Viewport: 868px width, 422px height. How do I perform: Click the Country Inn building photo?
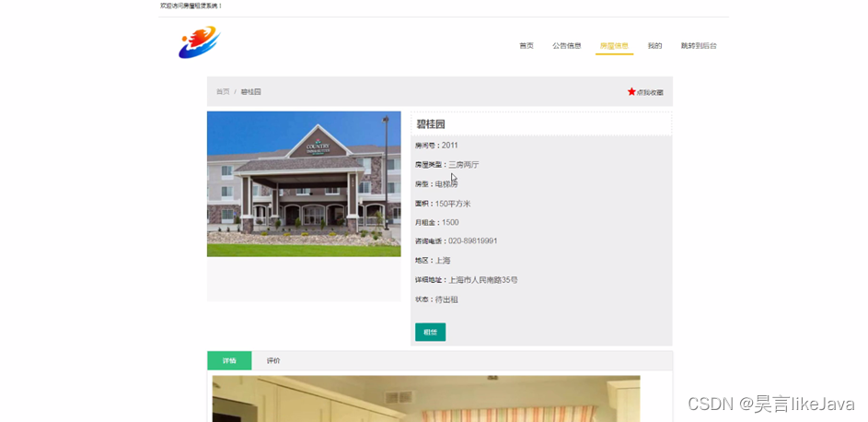pos(304,184)
